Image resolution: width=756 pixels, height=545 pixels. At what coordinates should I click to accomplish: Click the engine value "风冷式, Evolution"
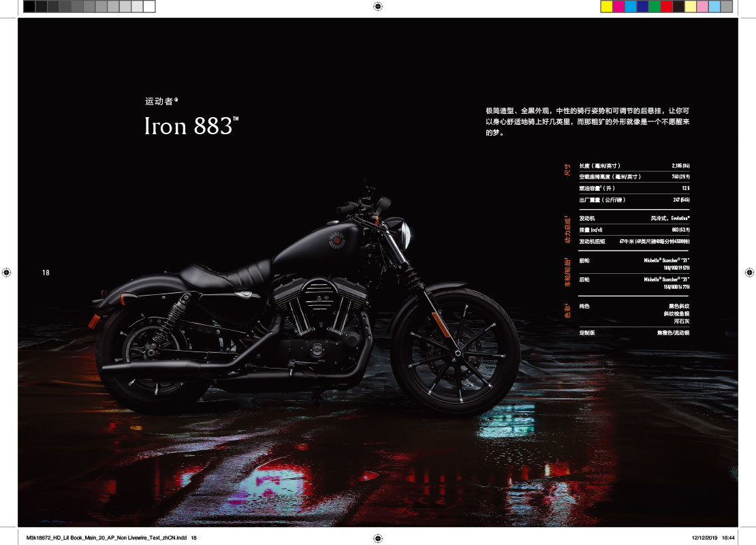670,219
